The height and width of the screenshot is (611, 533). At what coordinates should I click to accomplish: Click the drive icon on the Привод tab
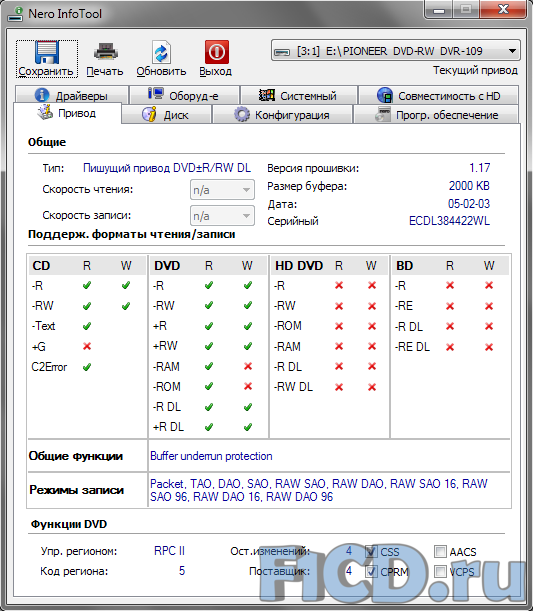click(45, 112)
